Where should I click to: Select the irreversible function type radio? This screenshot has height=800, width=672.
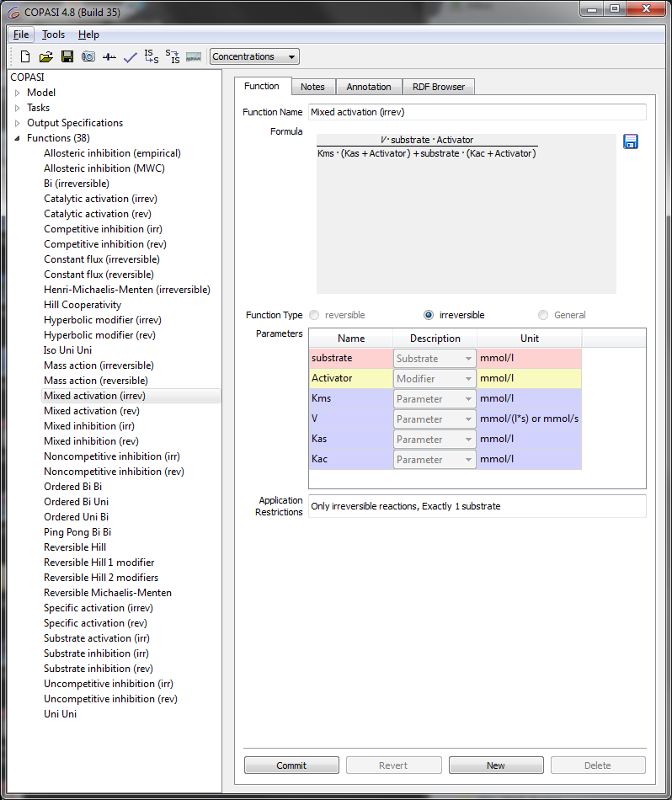tap(429, 315)
